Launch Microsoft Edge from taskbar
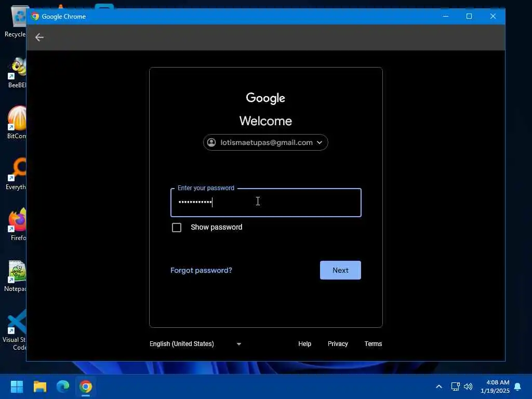Viewport: 532px width, 399px height. (x=63, y=387)
